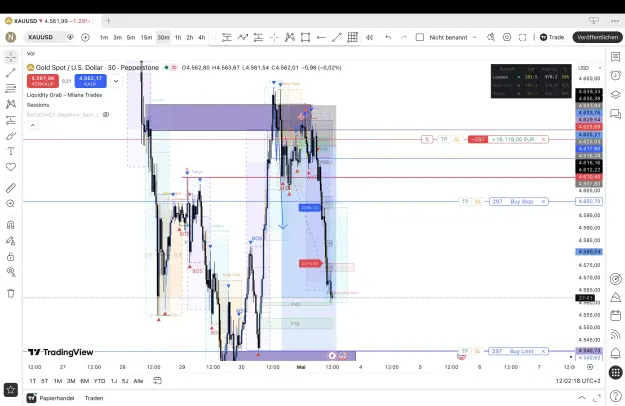Viewport: 625px width, 406px height.
Task: Toggle the eye icon beside XAUUSD symbol
Action: point(70,37)
